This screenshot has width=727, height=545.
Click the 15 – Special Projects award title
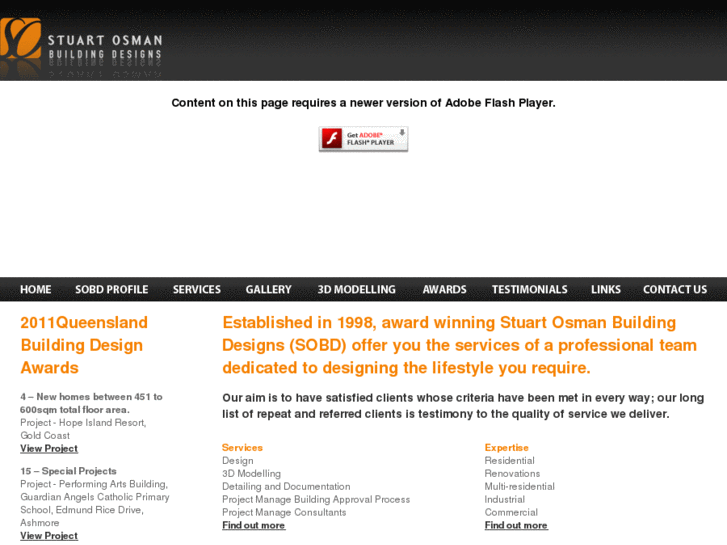[x=69, y=471]
